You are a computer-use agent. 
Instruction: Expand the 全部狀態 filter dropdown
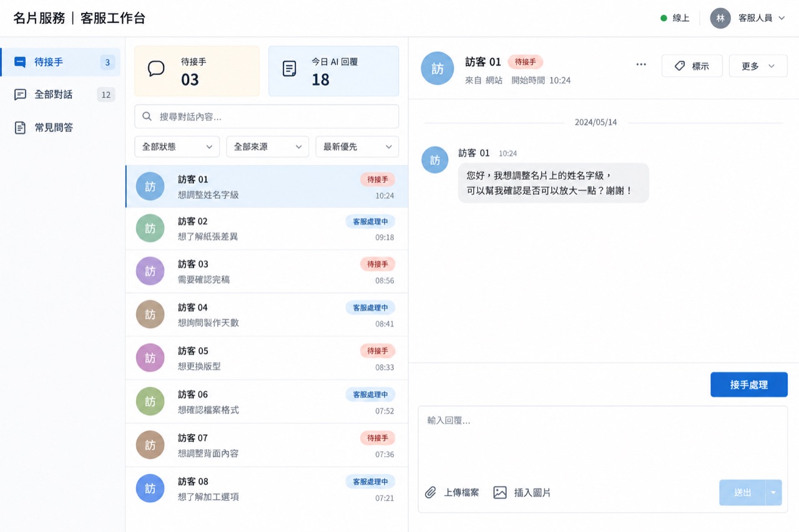[x=177, y=147]
